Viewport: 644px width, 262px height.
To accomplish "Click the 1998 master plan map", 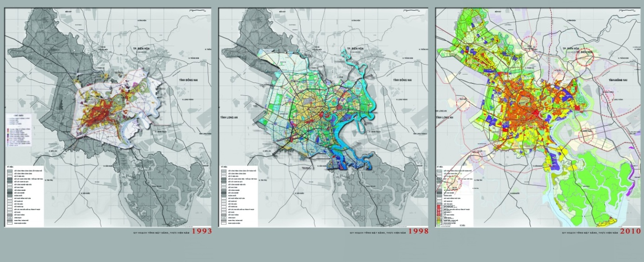I will pos(323,117).
